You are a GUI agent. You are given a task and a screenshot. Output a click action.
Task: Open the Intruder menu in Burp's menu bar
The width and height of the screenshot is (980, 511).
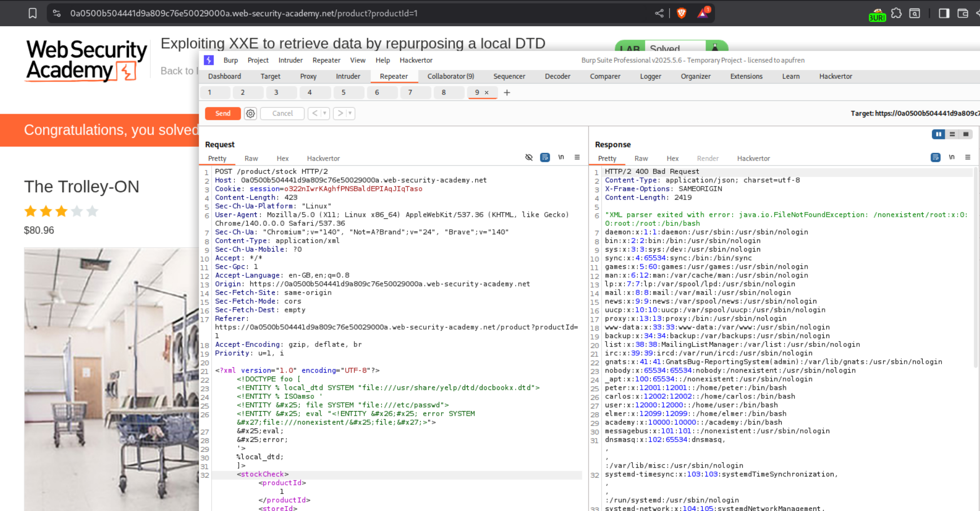[290, 60]
